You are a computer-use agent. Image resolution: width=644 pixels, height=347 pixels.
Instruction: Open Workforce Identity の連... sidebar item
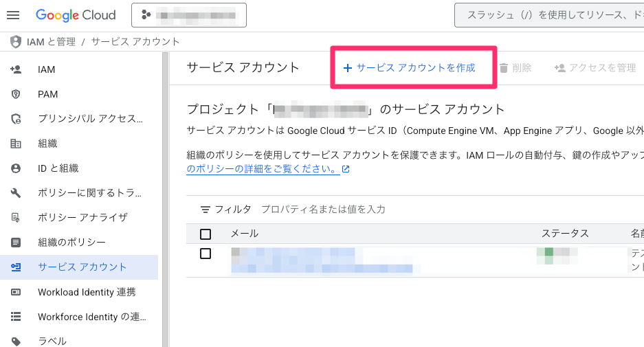pos(92,317)
